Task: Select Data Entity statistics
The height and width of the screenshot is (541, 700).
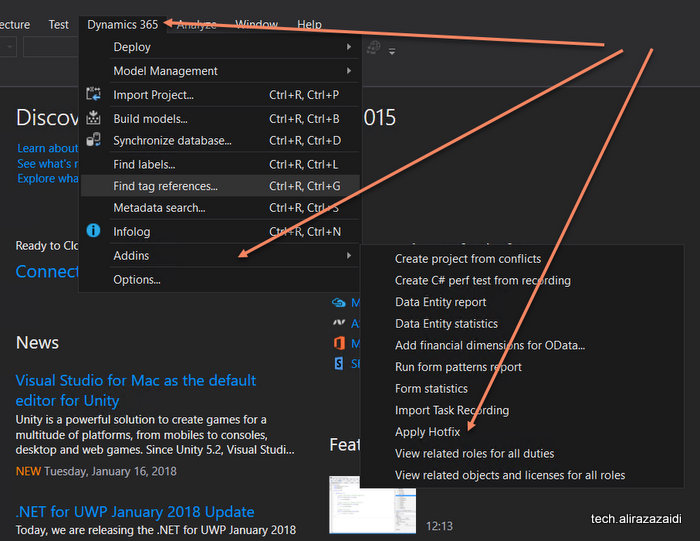Action: (x=522, y=324)
